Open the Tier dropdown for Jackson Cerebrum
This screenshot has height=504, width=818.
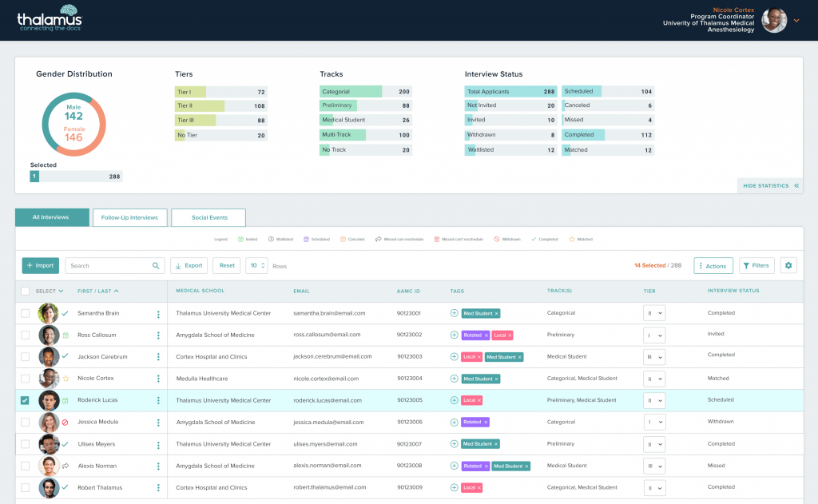pyautogui.click(x=653, y=357)
